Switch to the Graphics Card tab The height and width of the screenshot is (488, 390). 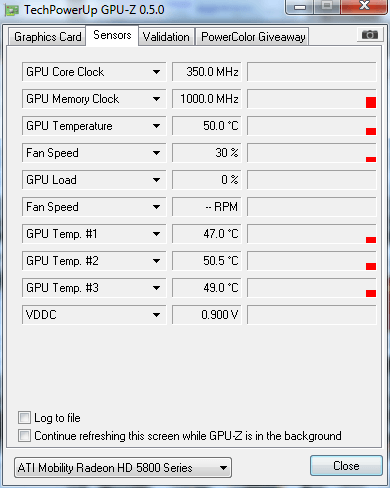pos(47,37)
